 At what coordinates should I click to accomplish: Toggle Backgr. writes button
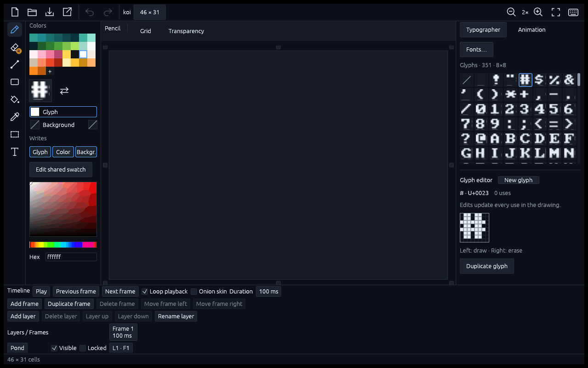pos(86,152)
